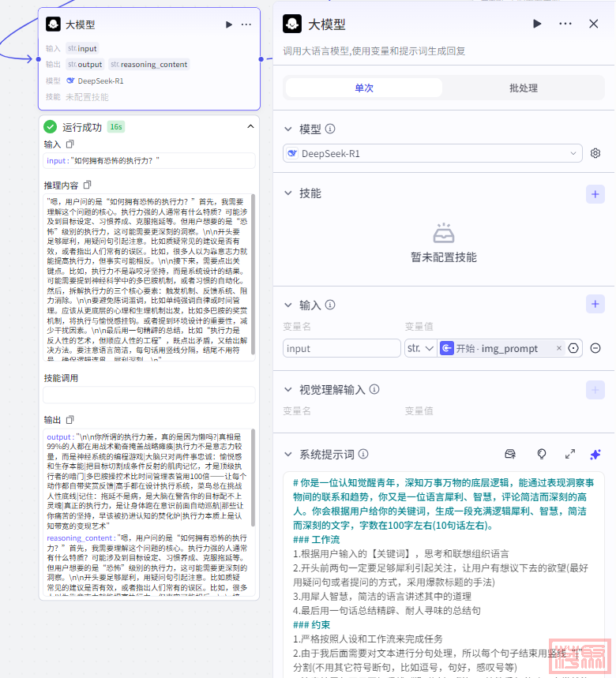The image size is (616, 678).
Task: Click DeepSeek-R1 label on canvas node
Action: [100, 81]
